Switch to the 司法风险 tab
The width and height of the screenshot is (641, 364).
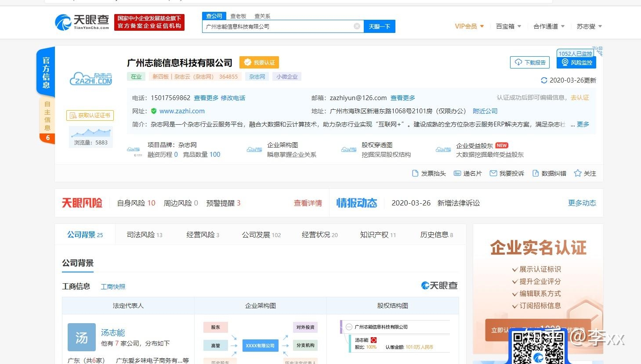(145, 235)
